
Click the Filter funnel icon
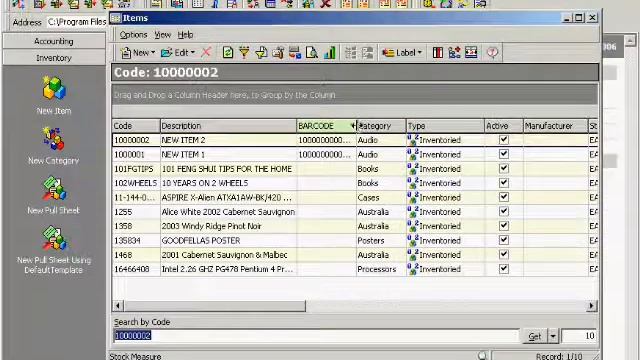coord(244,52)
